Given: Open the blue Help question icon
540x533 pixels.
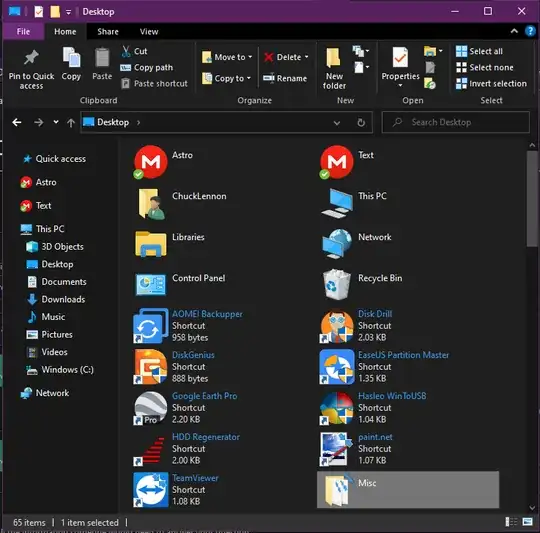Looking at the screenshot, I should pyautogui.click(x=530, y=31).
